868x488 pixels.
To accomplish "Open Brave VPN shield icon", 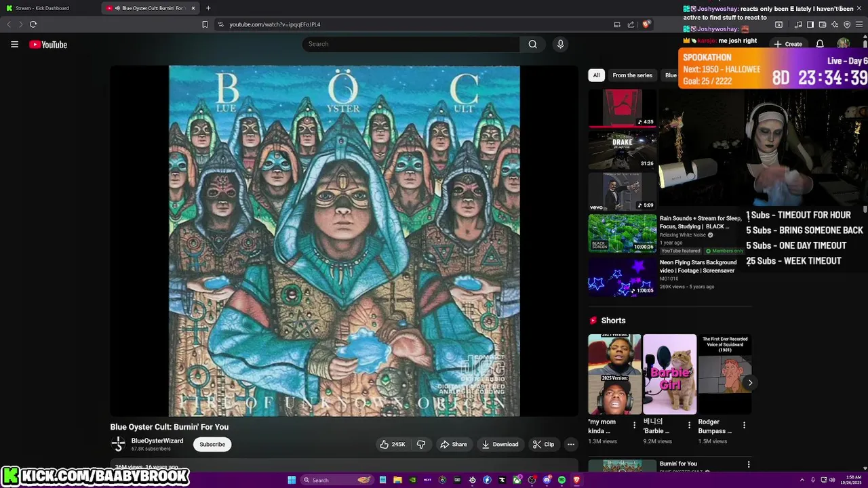I will 847,24.
